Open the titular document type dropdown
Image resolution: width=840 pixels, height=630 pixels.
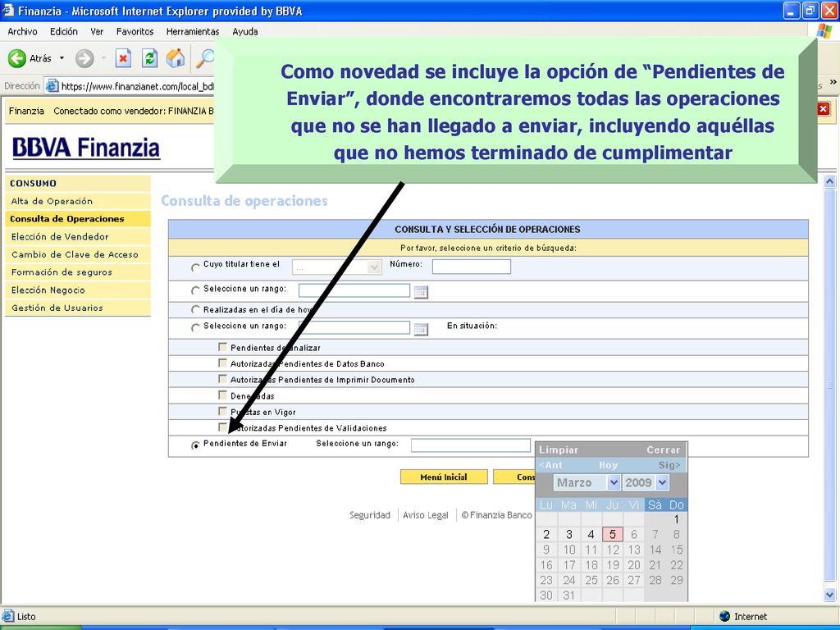tap(337, 267)
